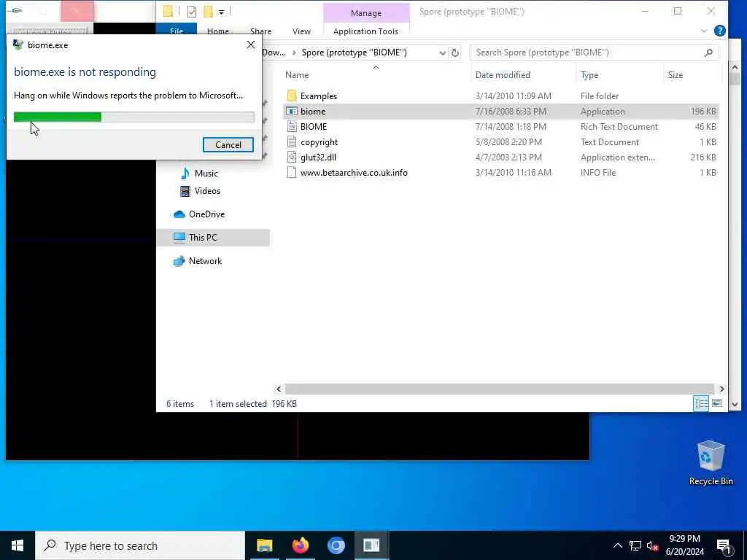Click the New folder quick access icon
The image size is (747, 560).
208,12
